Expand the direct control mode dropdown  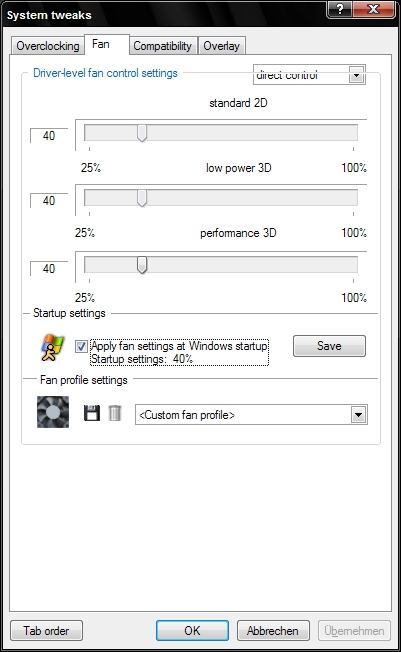[356, 76]
